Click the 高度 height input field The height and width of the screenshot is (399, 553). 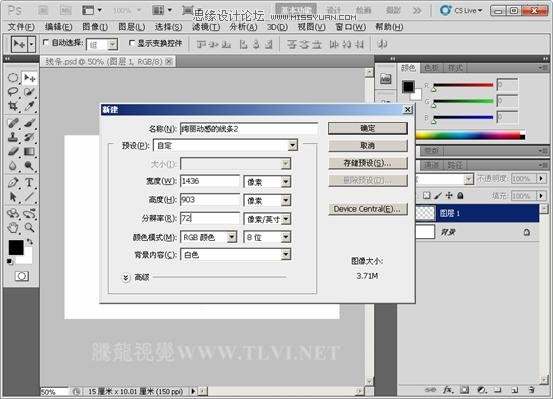click(x=210, y=200)
